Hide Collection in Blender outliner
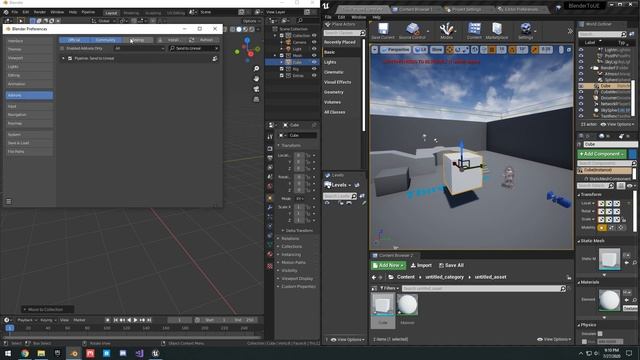 [x=314, y=36]
